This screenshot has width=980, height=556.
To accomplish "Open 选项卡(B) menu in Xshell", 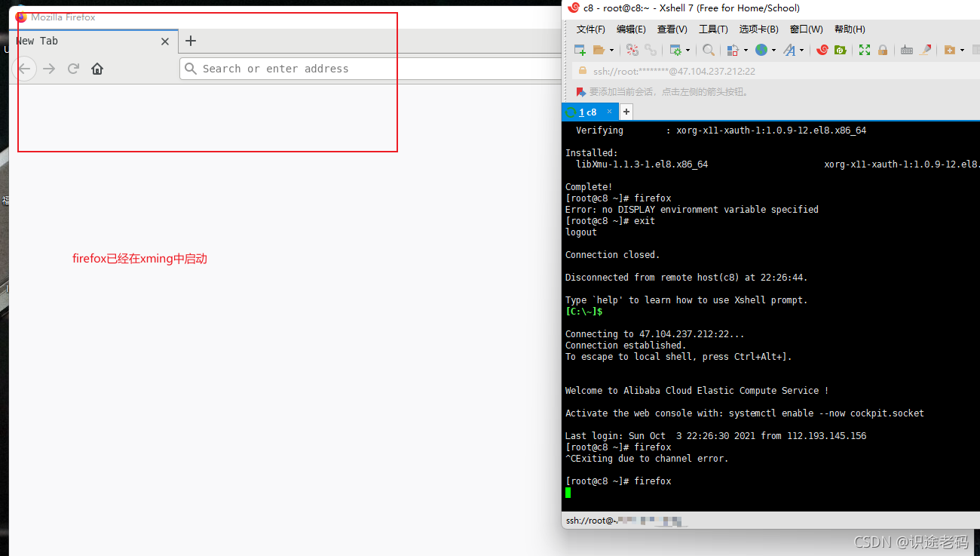I will point(758,29).
